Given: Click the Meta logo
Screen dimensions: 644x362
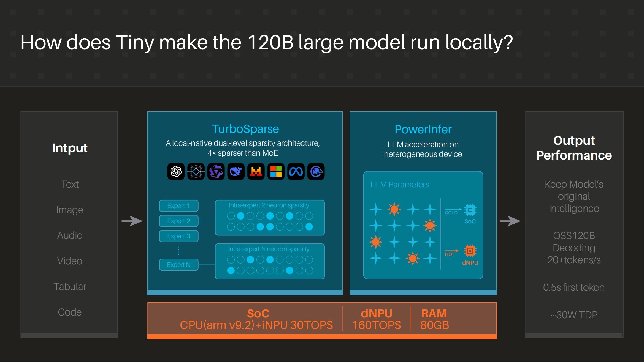Looking at the screenshot, I should [x=296, y=172].
